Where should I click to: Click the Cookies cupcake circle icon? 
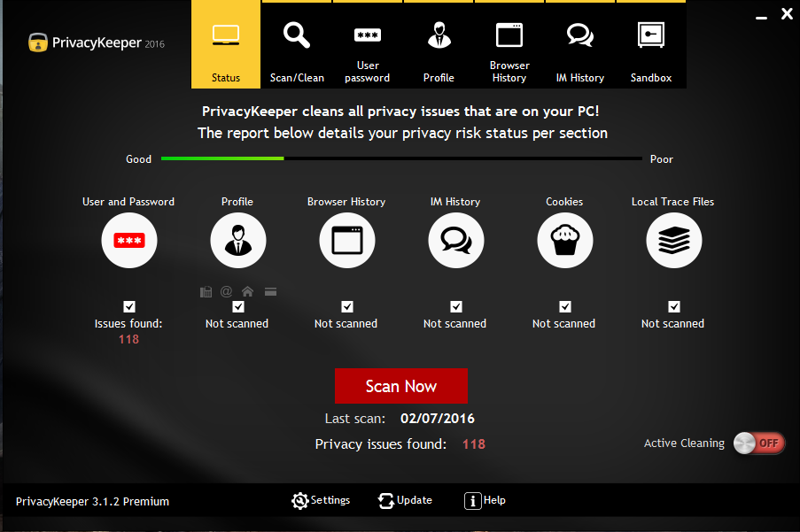click(565, 241)
